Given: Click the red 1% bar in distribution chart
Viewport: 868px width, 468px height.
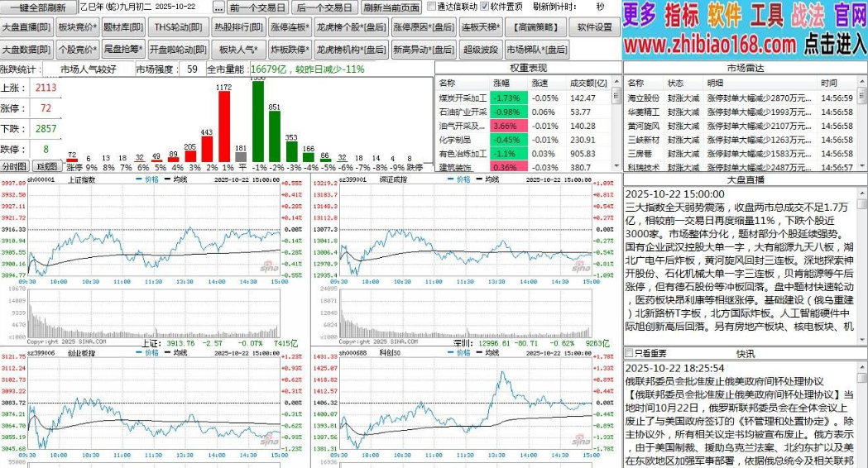Looking at the screenshot, I should (224, 127).
